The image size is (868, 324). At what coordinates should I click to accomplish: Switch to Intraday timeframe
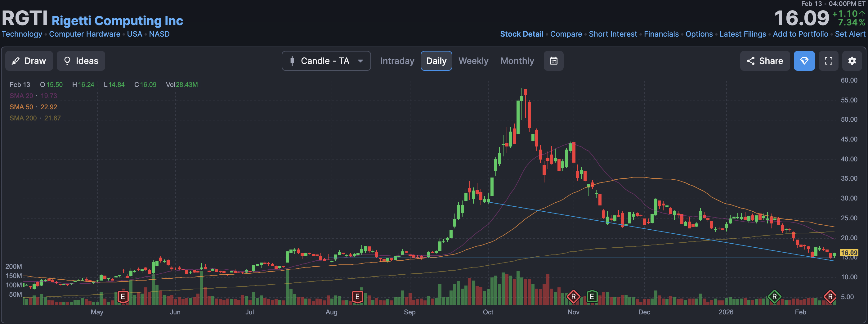point(397,61)
